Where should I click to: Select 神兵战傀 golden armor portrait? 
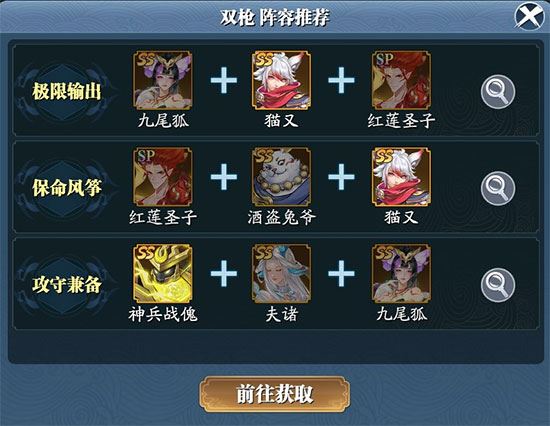pyautogui.click(x=162, y=273)
